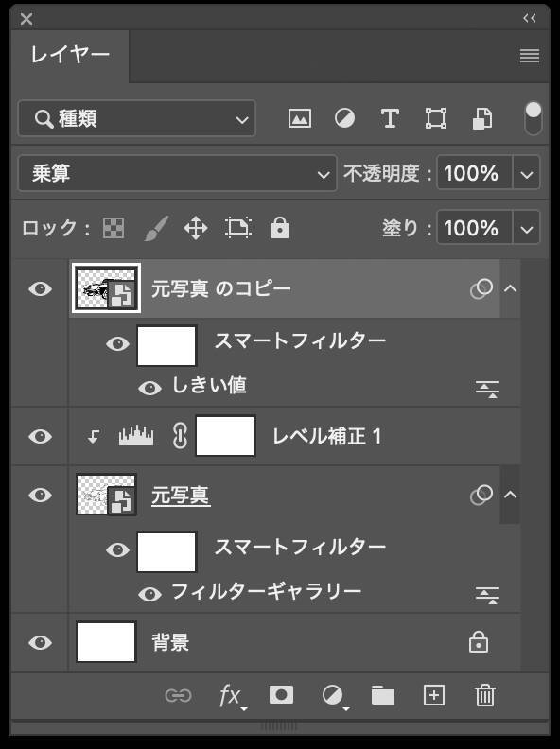Screen dimensions: 560x749
Task: Collapse 元写真 のコピー smart filter list
Action: tap(510, 288)
